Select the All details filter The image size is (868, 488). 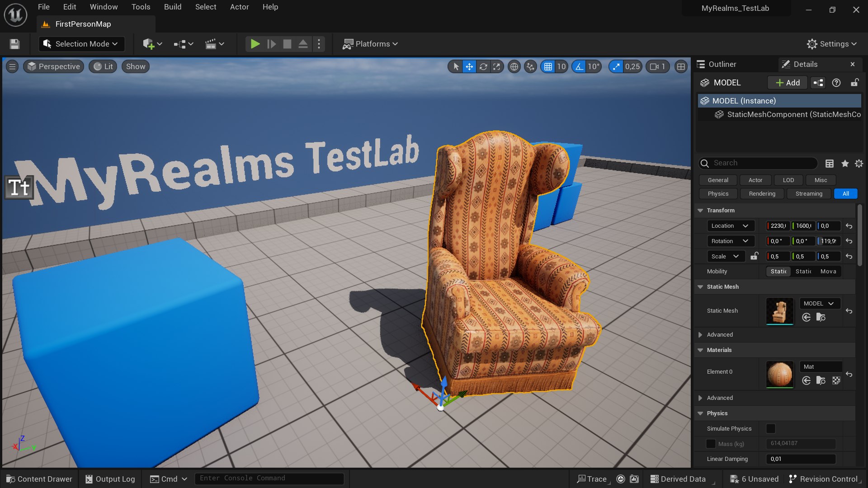tap(845, 193)
